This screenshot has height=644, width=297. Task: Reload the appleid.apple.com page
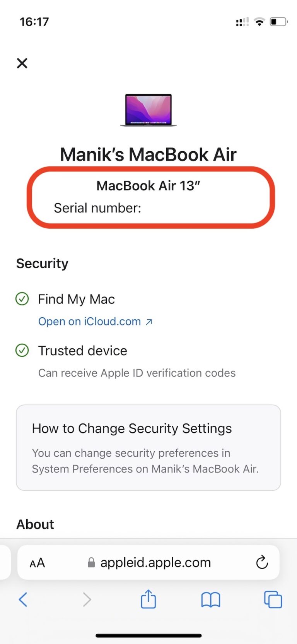[x=262, y=562]
